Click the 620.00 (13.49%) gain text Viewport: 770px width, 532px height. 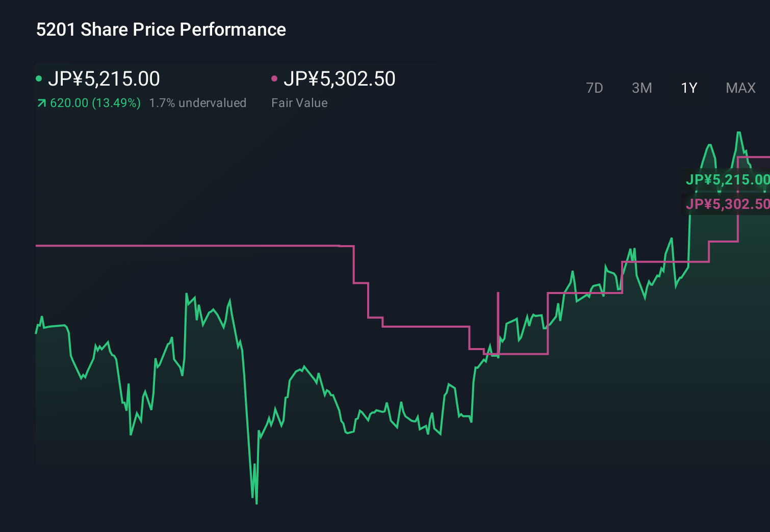[x=95, y=102]
